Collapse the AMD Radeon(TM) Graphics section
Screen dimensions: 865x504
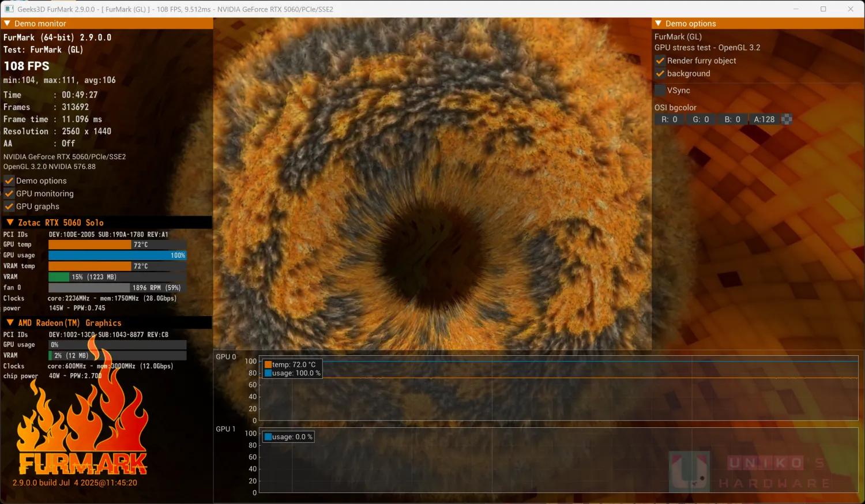pyautogui.click(x=10, y=322)
